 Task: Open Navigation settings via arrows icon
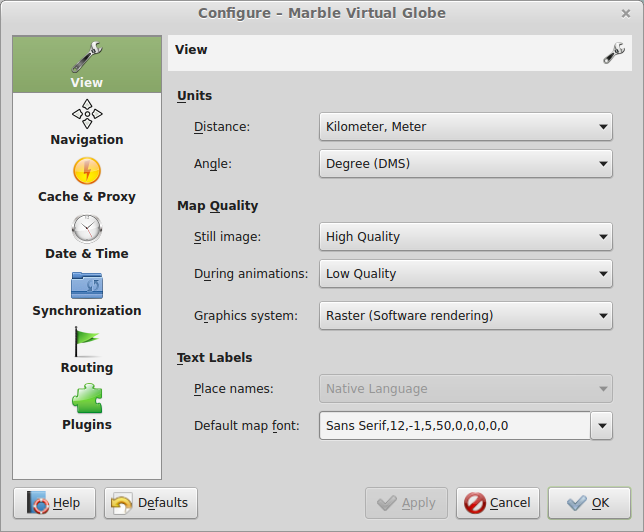coord(87,114)
